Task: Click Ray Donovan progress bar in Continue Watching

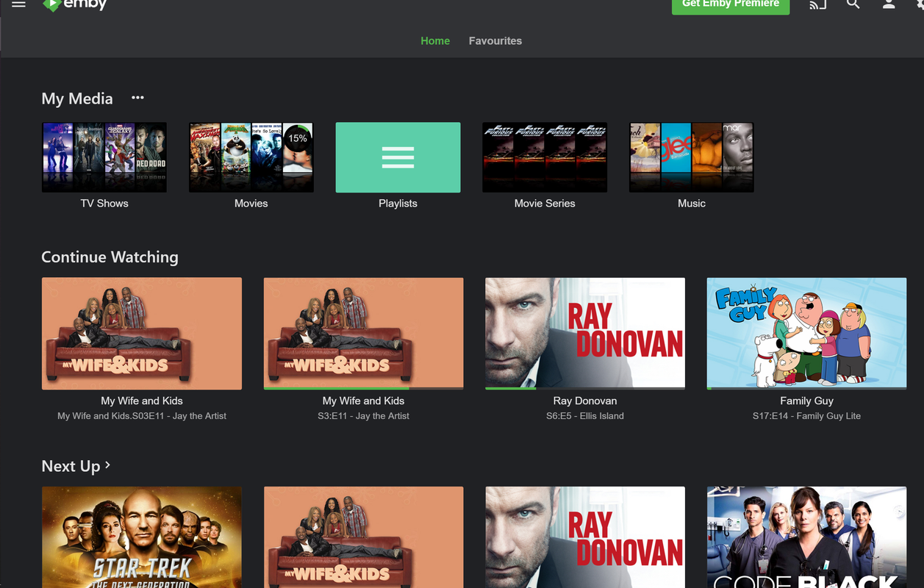Action: click(x=585, y=388)
